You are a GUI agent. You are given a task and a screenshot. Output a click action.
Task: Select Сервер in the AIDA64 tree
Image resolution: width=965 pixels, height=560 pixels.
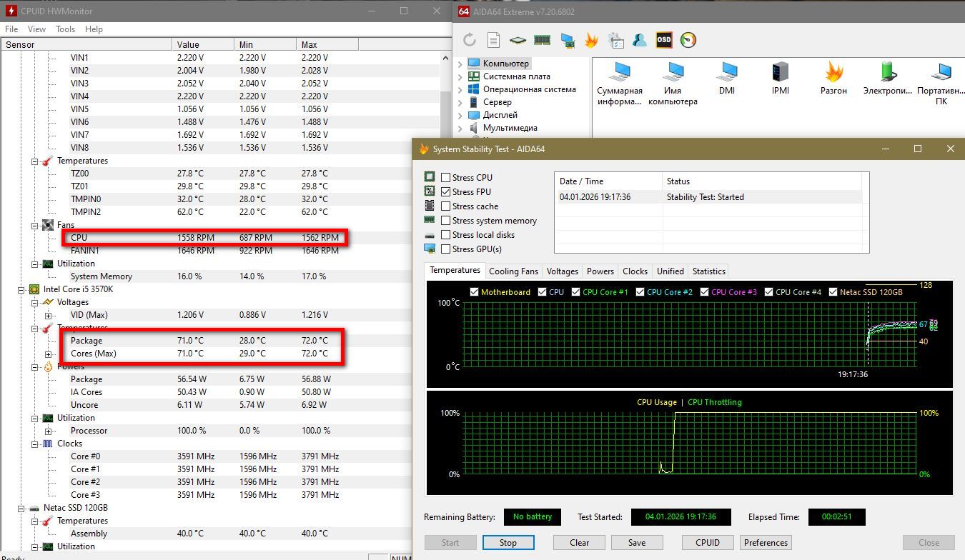(x=497, y=102)
